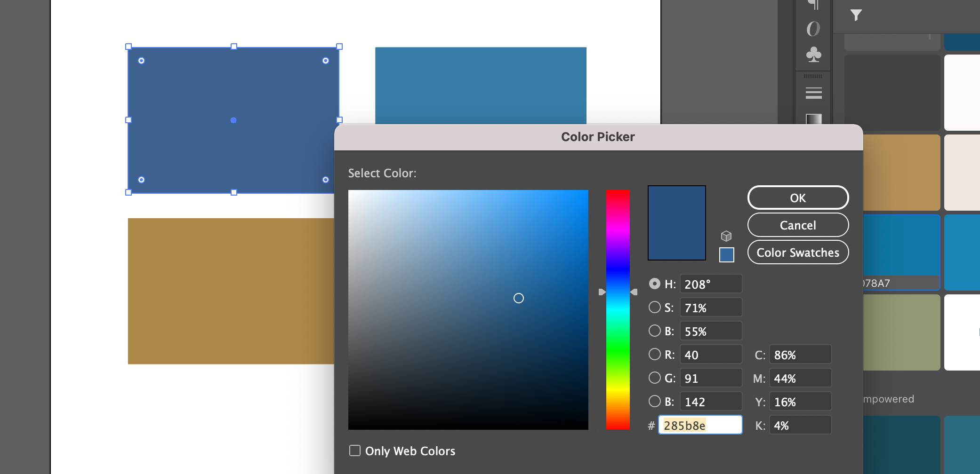980x474 pixels.
Task: Click the 3D cube icon beside color preview
Action: pyautogui.click(x=726, y=236)
